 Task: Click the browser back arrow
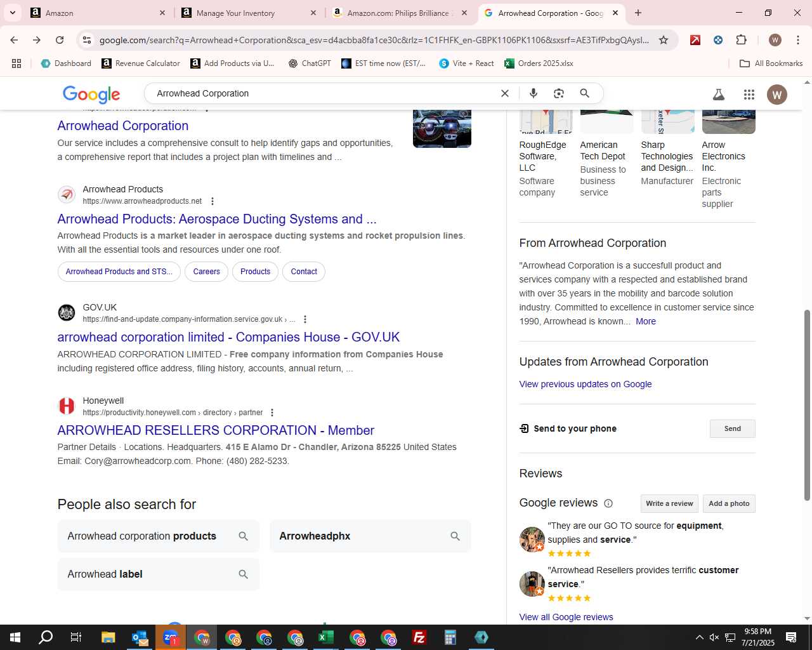[x=14, y=40]
